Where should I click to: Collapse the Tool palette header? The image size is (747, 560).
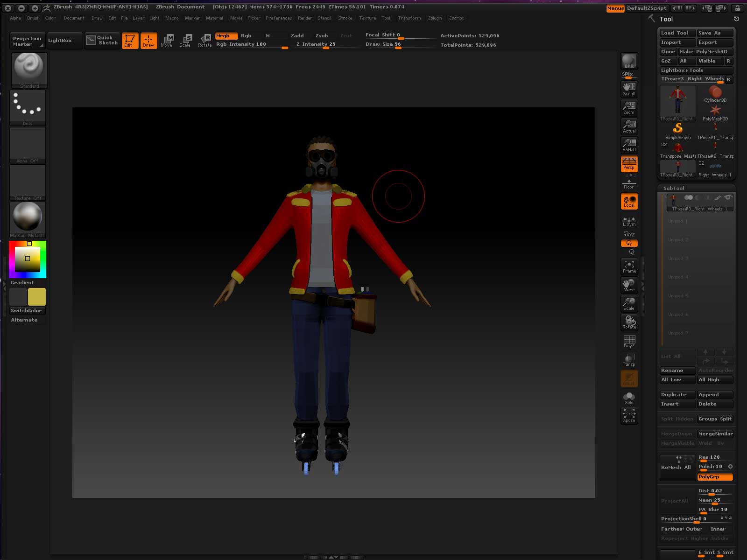pos(666,19)
